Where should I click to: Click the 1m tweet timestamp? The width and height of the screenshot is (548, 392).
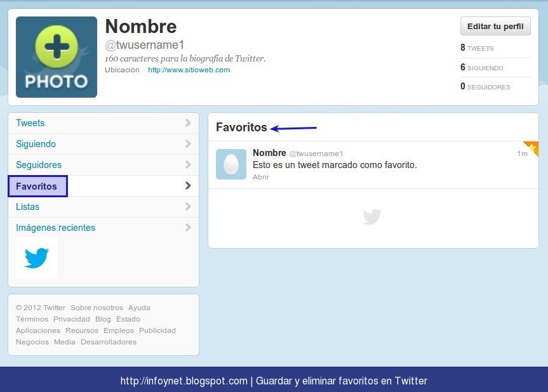coord(522,154)
